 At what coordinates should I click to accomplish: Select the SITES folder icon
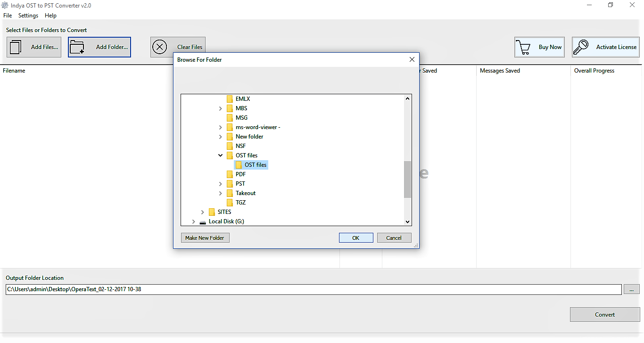click(212, 212)
